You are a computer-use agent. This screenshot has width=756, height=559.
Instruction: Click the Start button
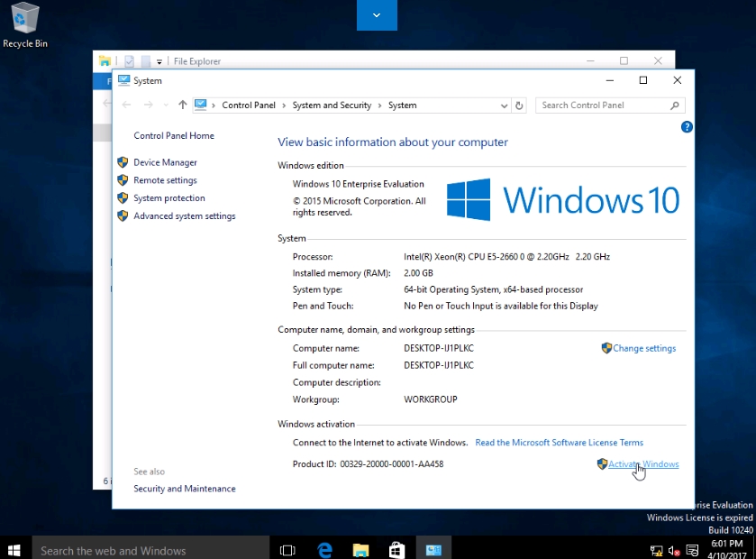[x=15, y=549]
